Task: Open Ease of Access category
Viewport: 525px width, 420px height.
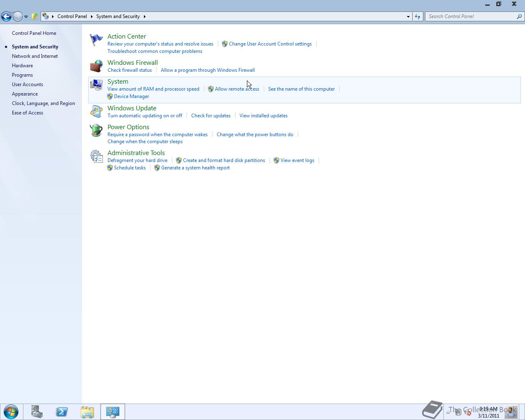Action: [x=27, y=113]
